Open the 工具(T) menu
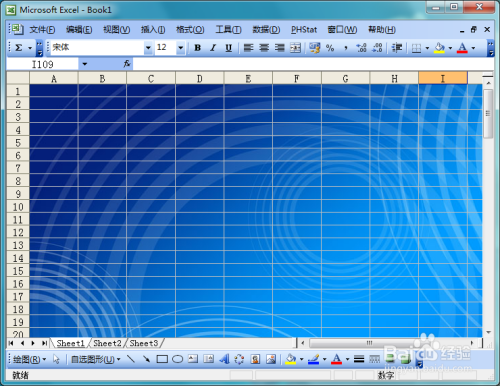 228,30
